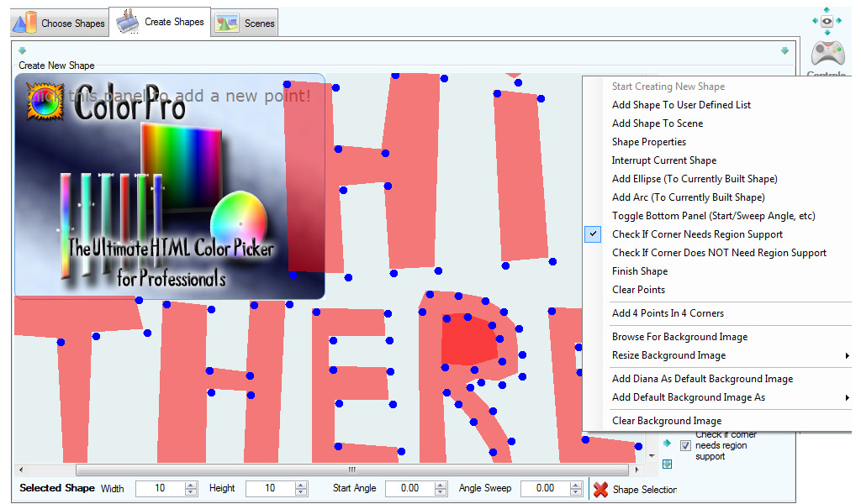This screenshot has width=861, height=504.
Task: Click the green down arrow at panel top right
Action: coord(784,51)
